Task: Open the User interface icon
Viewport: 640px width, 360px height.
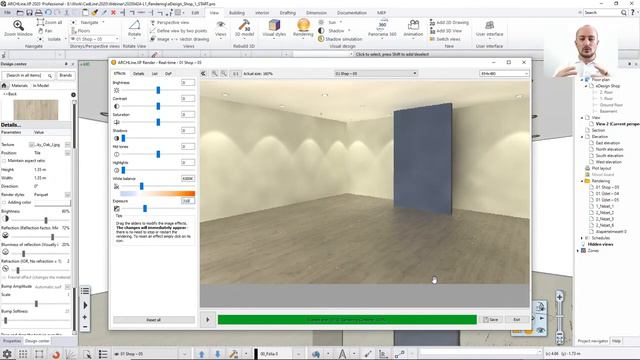Action: (x=489, y=25)
